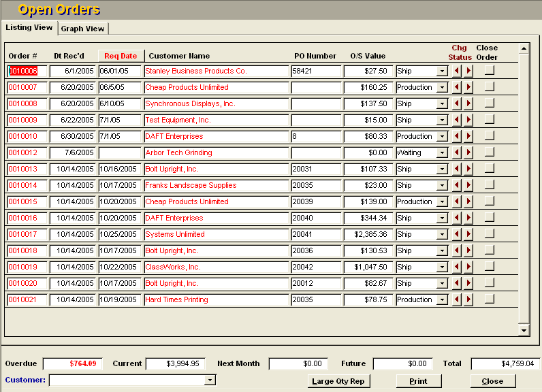
Task: Click left status arrow for order 0010014
Action: point(457,185)
